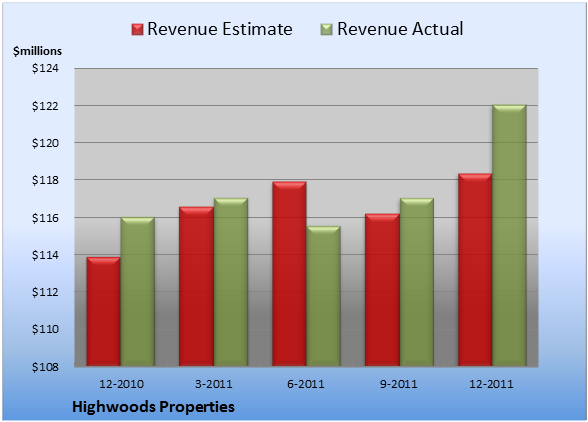Viewport: 588px width, 422px height.
Task: Select the red estimate bar for 9-2011
Action: (x=382, y=290)
